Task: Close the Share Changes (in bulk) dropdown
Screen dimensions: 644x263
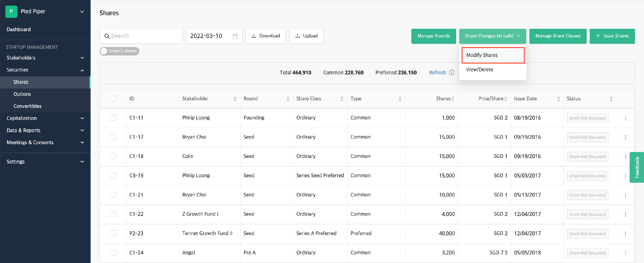Action: pos(492,36)
